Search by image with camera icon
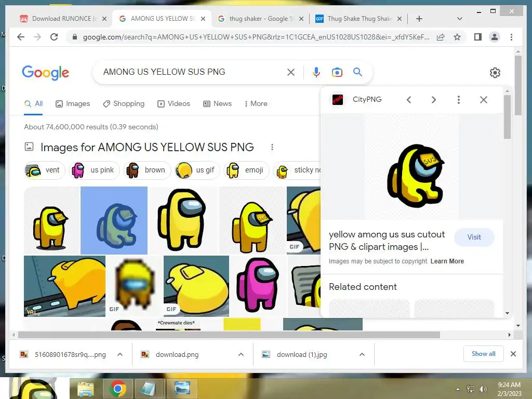Screen dimensions: 532x399 coord(337,72)
